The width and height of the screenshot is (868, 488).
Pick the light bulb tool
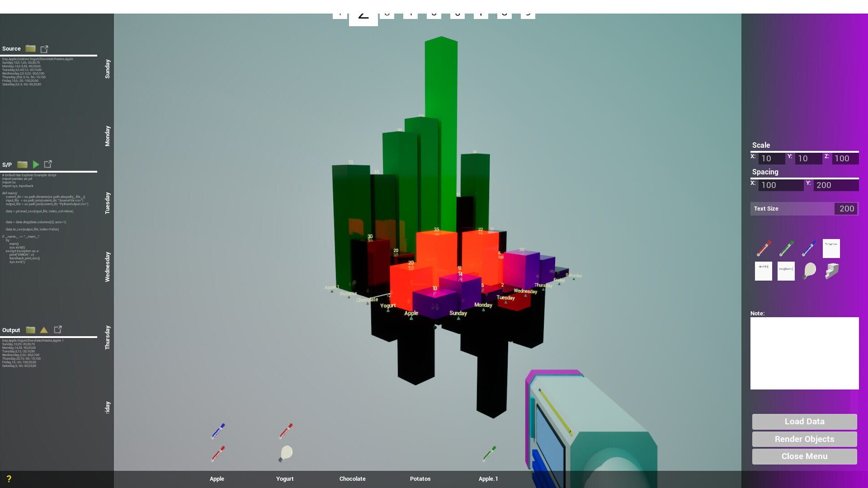point(809,271)
